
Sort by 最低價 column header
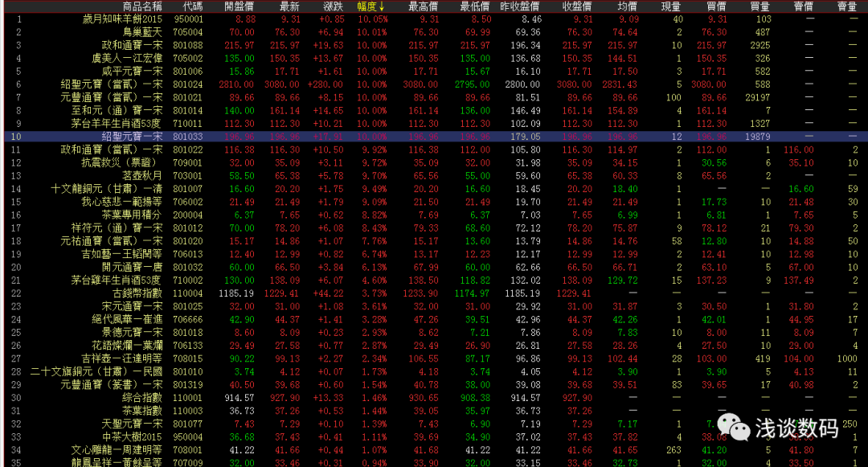click(475, 6)
